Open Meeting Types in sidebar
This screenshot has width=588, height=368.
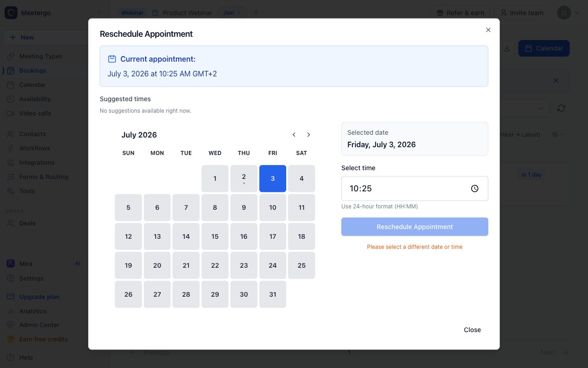tap(40, 56)
